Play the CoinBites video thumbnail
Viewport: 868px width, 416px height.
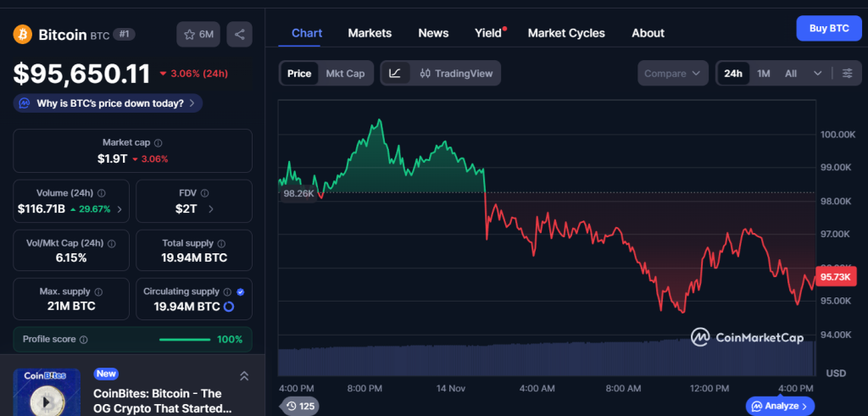click(x=45, y=397)
